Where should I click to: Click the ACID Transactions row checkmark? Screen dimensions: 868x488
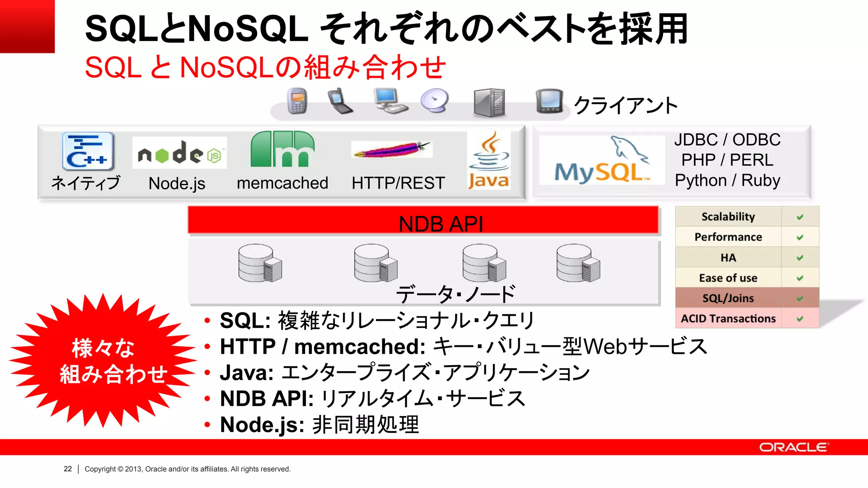click(800, 319)
